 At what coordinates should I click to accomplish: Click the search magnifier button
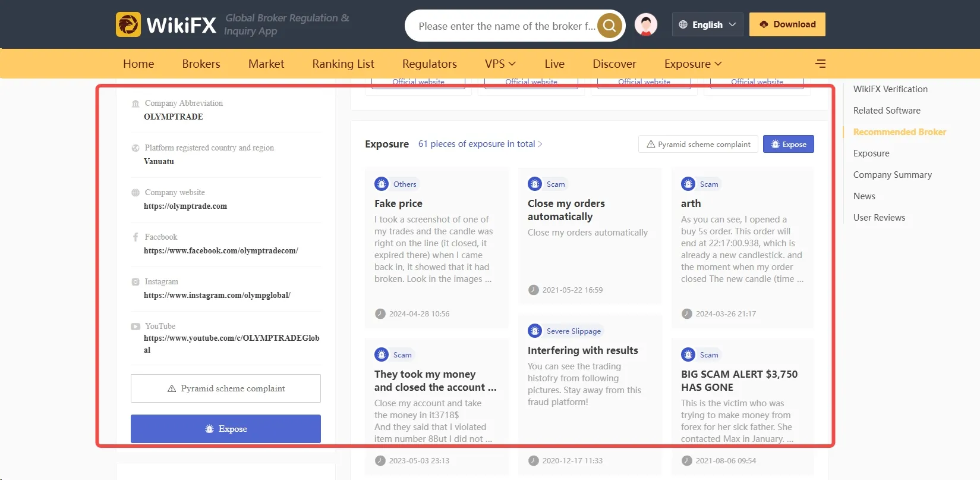point(609,26)
